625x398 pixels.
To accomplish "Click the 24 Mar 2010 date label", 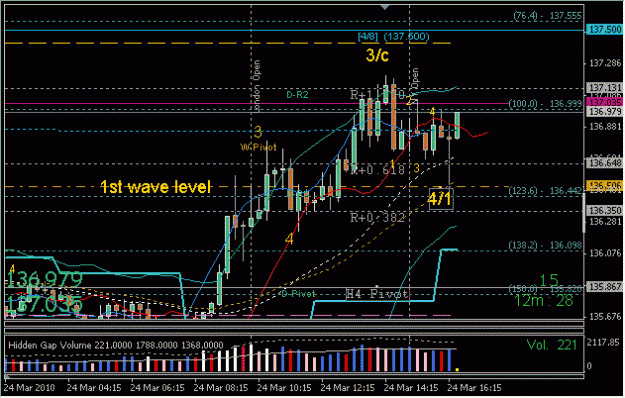I will point(30,388).
